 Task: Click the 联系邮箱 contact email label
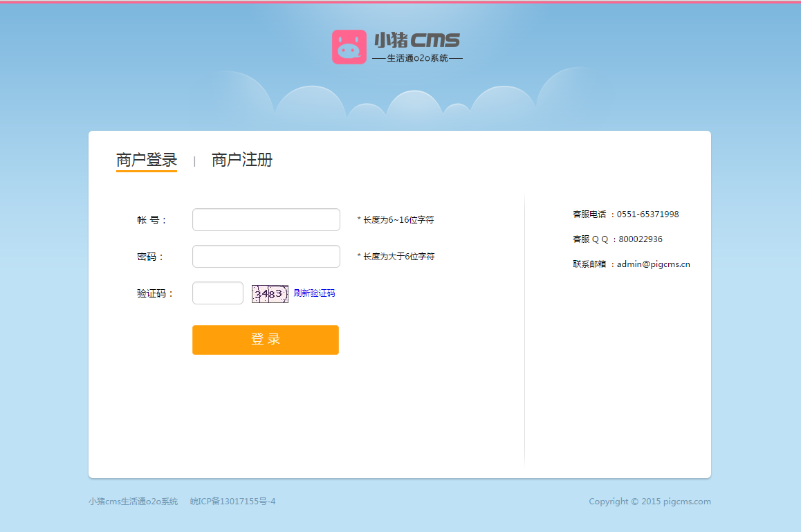590,264
